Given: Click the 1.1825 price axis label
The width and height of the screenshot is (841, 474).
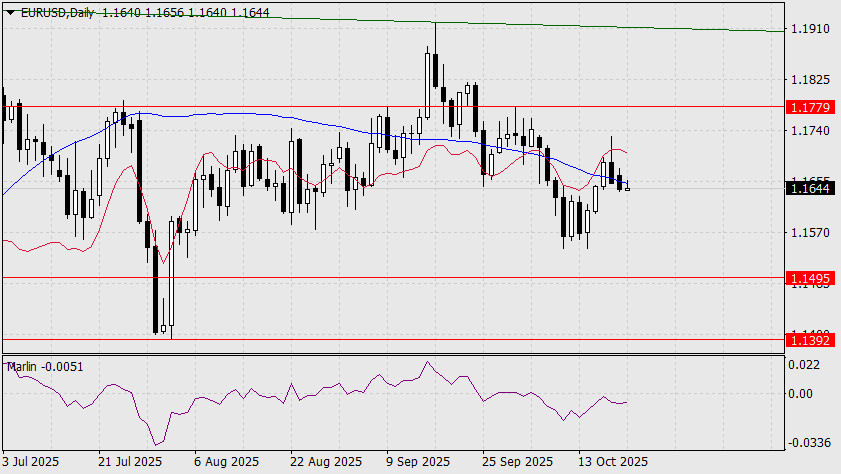Looking at the screenshot, I should point(808,79).
